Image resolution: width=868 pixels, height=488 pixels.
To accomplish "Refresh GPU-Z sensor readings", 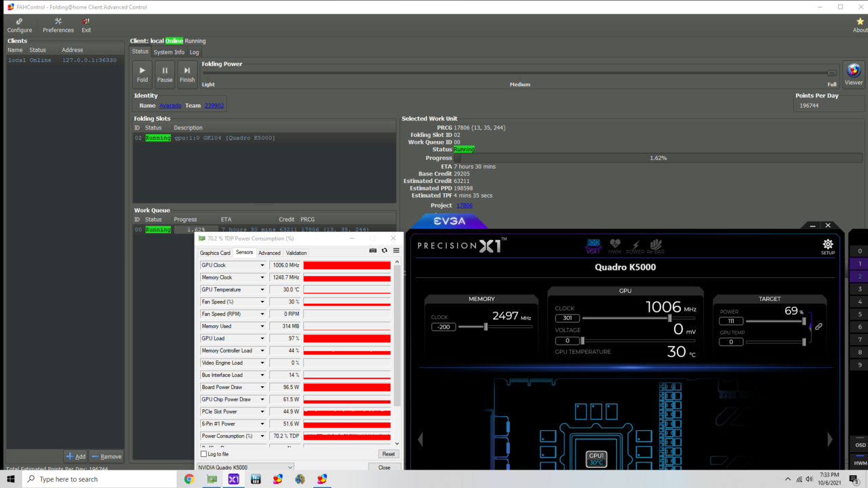I will [383, 250].
